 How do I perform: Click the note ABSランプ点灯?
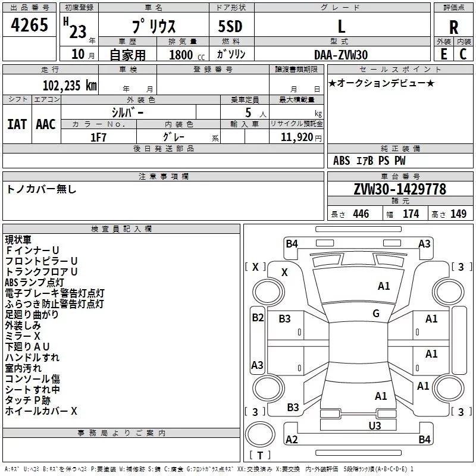(35, 282)
